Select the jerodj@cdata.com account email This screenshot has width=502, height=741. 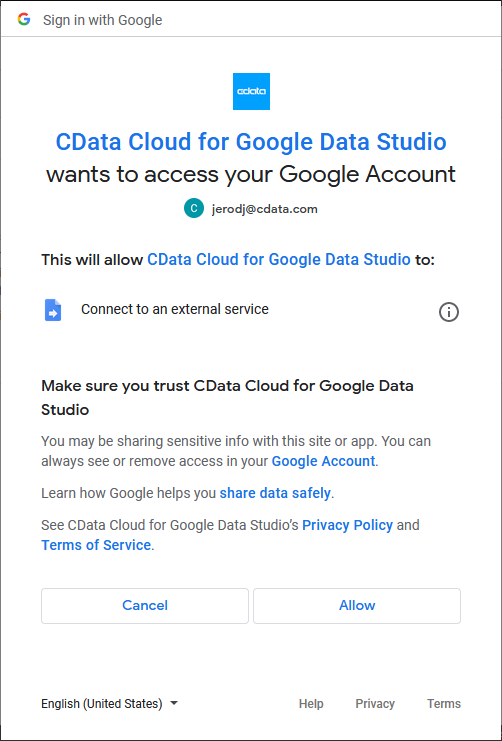click(265, 209)
